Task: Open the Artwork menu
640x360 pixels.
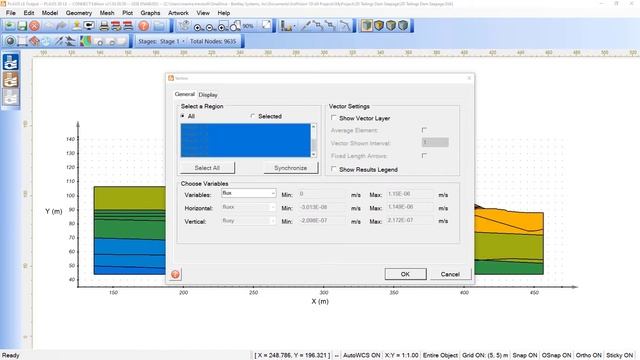Action: 178,13
